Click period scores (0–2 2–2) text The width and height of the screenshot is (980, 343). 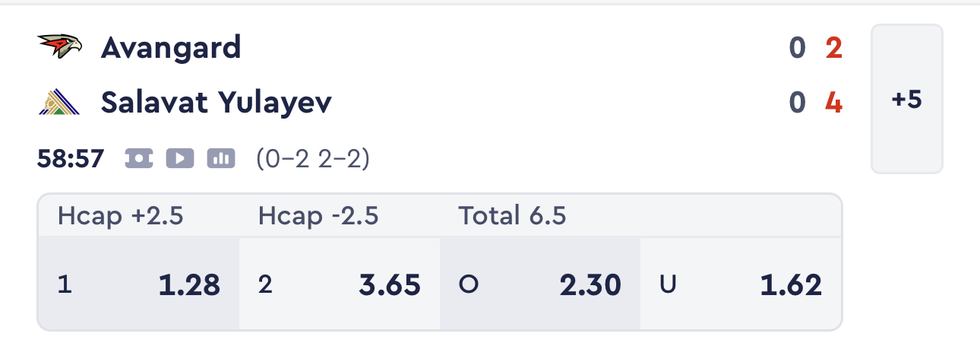[x=313, y=159]
